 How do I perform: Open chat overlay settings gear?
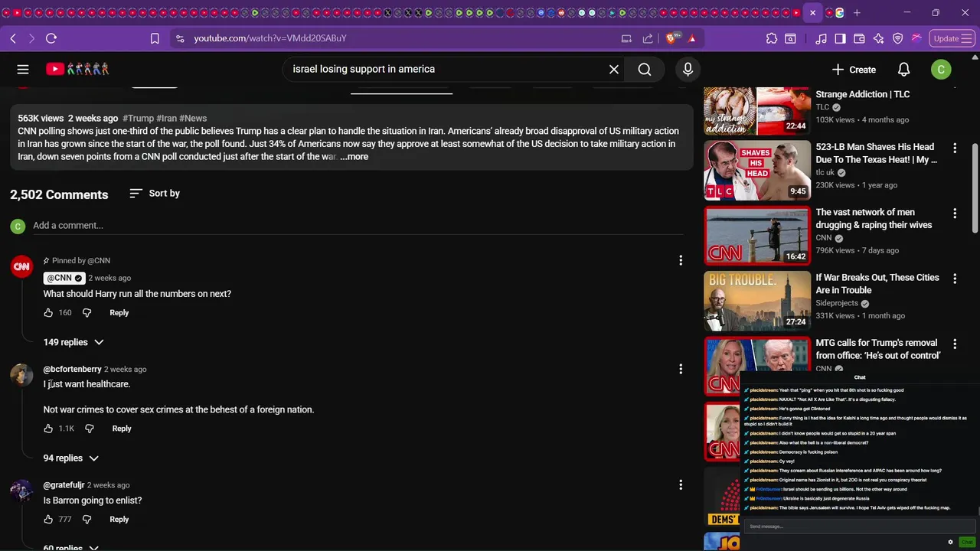coord(950,542)
